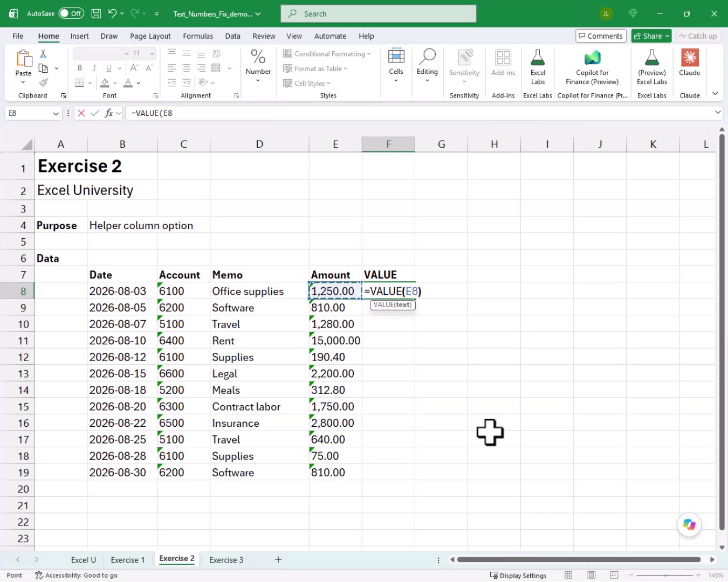
Task: Click the Number format percent icon
Action: click(x=258, y=56)
